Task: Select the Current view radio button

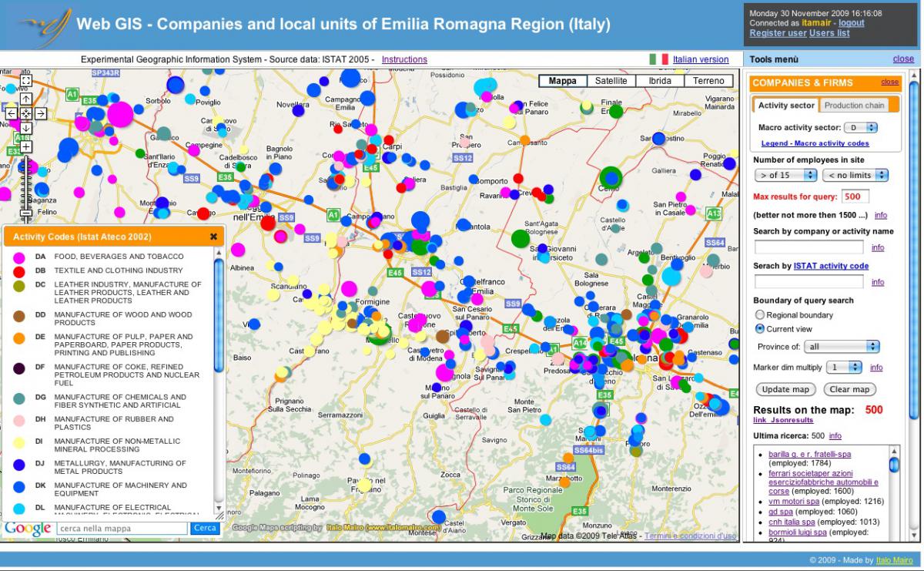Action: click(x=760, y=329)
